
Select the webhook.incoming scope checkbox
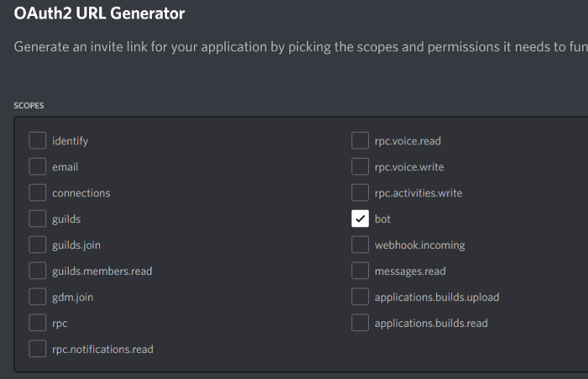[360, 245]
